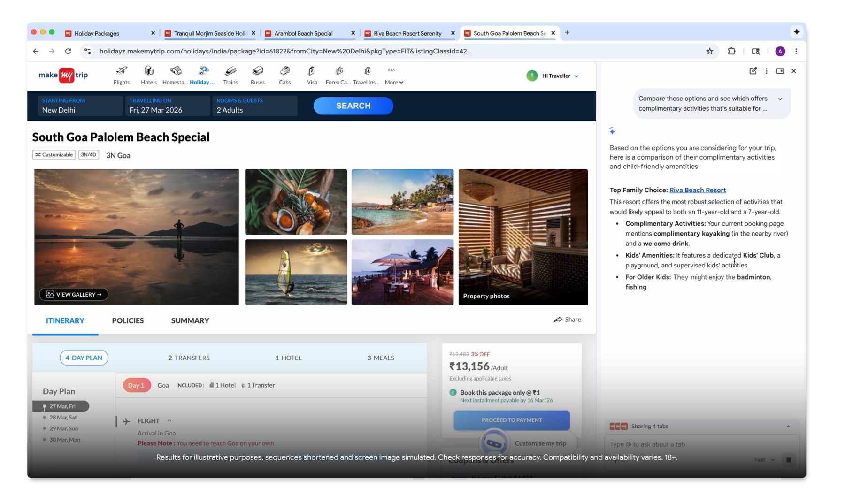Click the Property photos thumbnail
868x488 pixels.
pyautogui.click(x=522, y=237)
